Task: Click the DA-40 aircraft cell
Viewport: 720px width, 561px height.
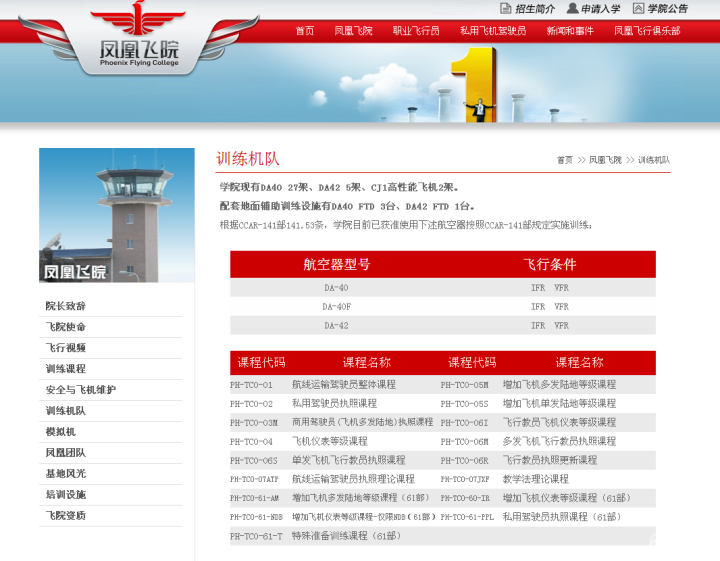Action: [336, 288]
